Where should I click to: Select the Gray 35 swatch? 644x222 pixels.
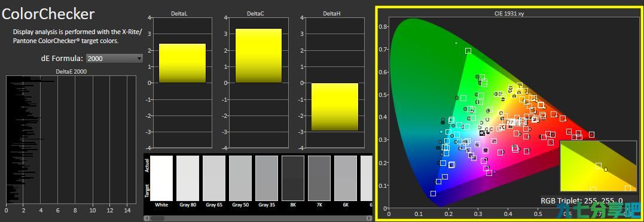[x=267, y=178]
